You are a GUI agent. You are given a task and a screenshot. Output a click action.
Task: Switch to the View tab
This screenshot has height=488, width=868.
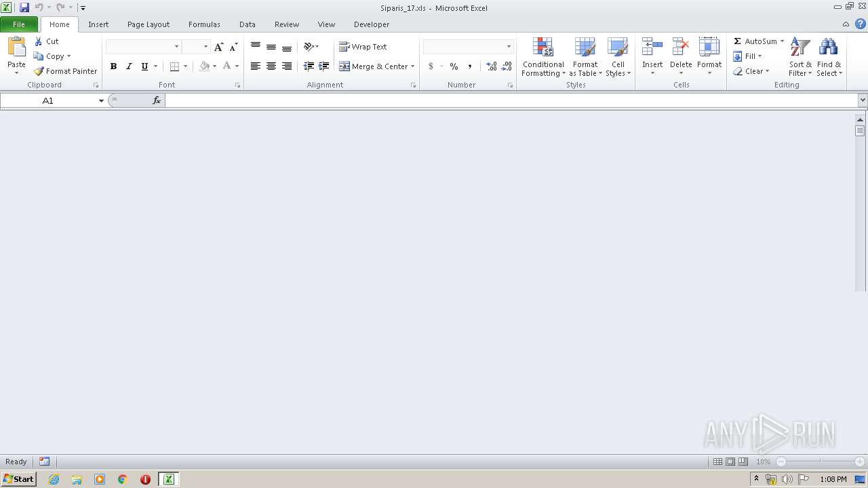326,24
